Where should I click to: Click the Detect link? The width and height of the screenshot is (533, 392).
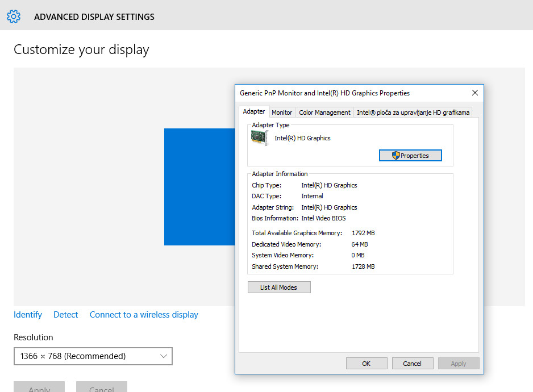[65, 315]
